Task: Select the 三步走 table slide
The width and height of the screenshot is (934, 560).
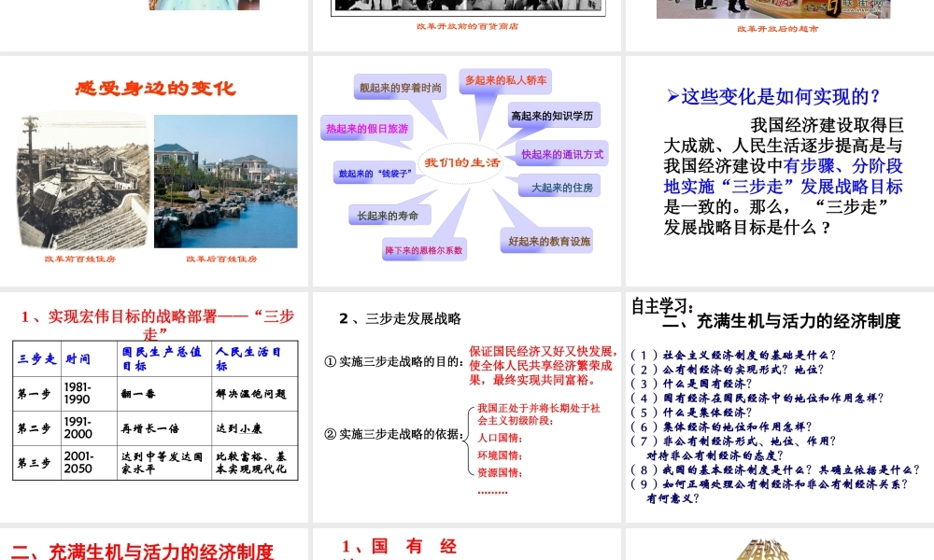Action: point(154,407)
